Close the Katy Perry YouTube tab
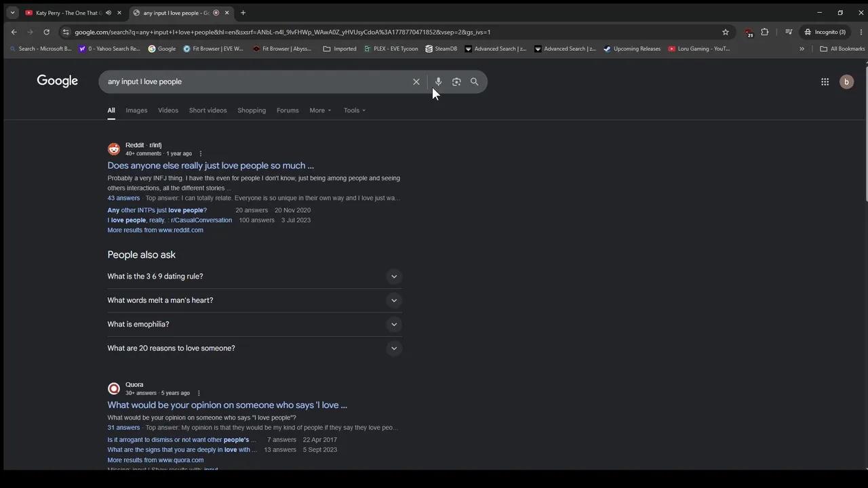Viewport: 868px width, 488px height. (x=119, y=13)
